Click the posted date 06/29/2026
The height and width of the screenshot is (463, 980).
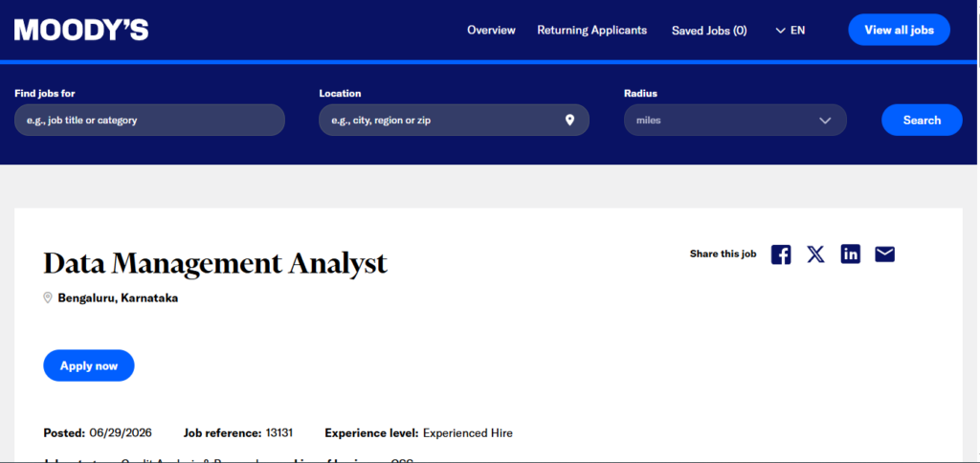coord(121,433)
